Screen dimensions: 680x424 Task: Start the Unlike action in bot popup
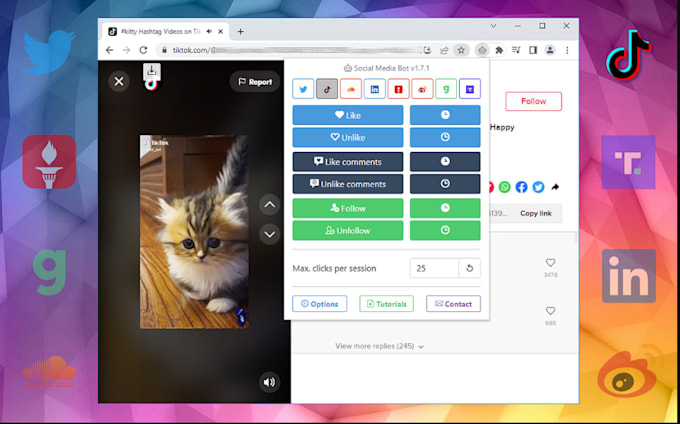[x=348, y=137]
